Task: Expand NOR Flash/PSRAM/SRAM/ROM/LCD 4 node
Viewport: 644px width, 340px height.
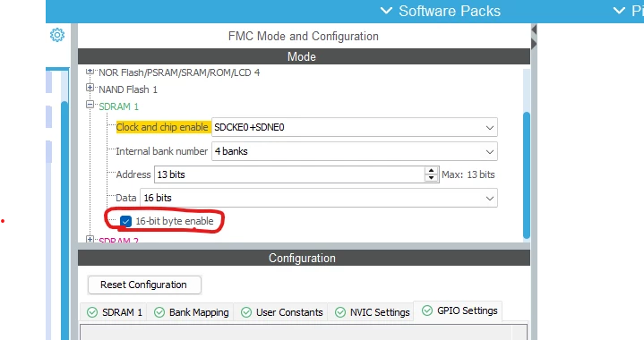Action: (x=90, y=72)
